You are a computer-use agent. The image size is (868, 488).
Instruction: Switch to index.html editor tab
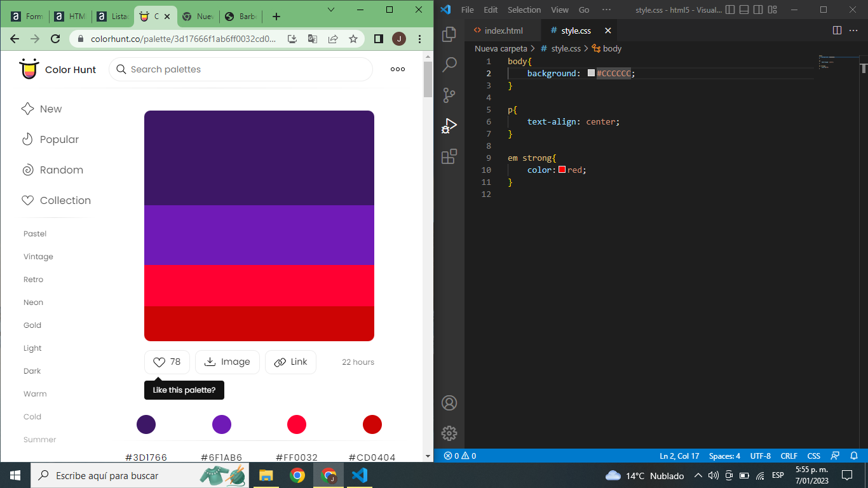click(x=503, y=30)
